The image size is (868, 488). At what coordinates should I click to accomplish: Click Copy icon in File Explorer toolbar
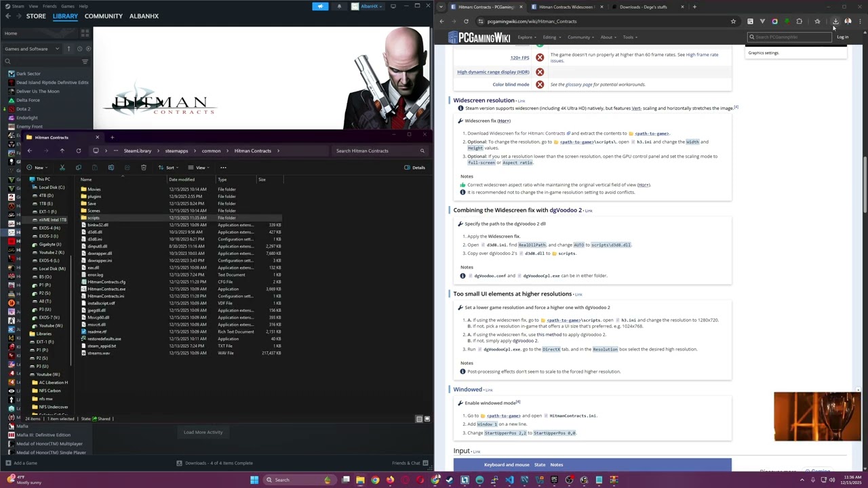78,167
